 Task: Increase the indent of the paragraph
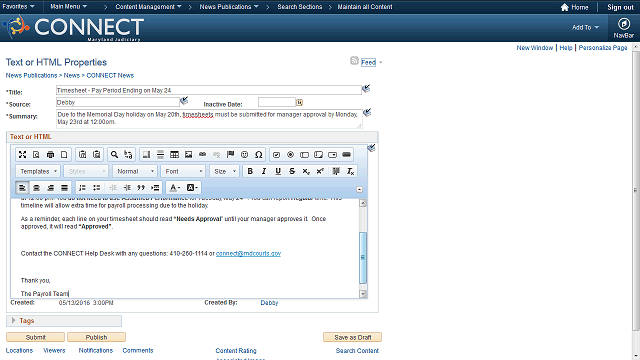[127, 188]
